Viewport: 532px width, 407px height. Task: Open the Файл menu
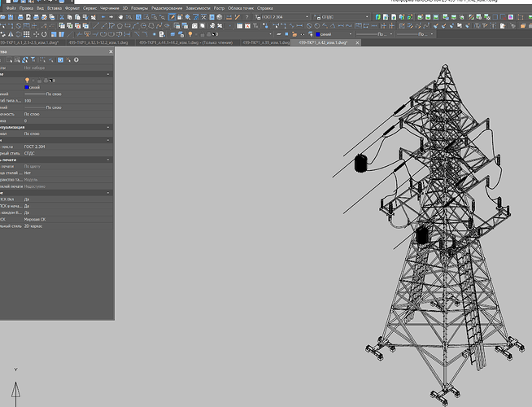(x=11, y=8)
